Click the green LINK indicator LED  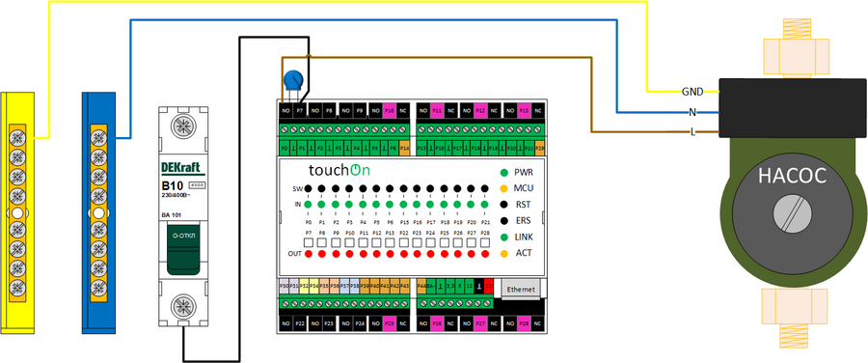click(503, 237)
